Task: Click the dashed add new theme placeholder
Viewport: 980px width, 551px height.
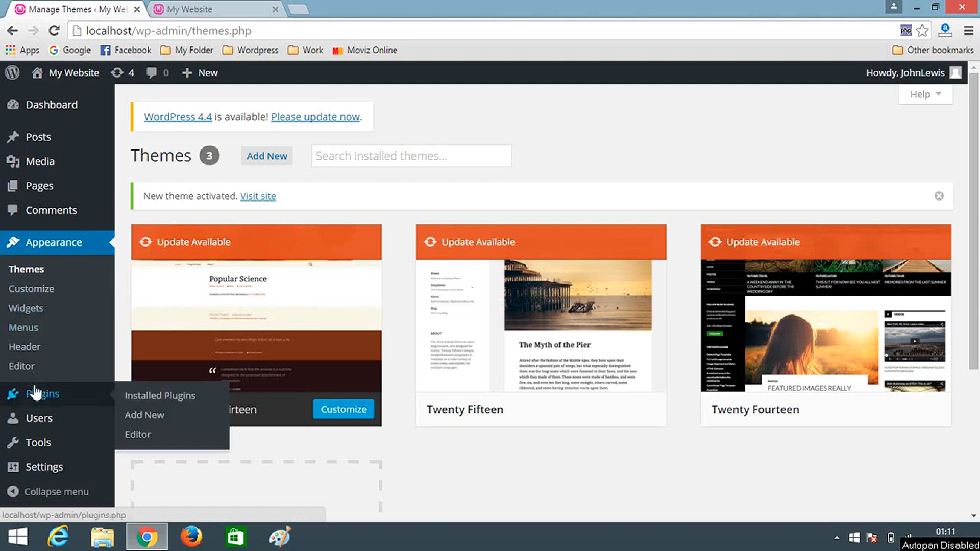Action: click(256, 486)
